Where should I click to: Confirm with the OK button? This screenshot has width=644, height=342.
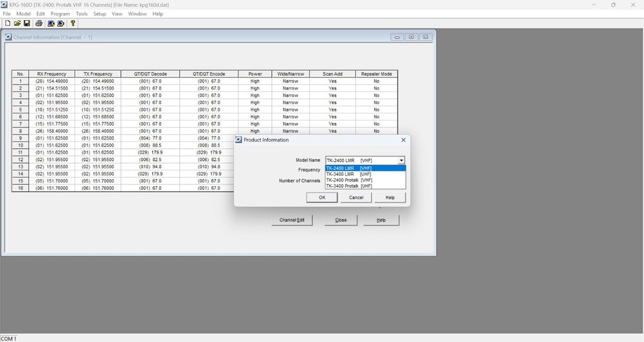click(322, 198)
